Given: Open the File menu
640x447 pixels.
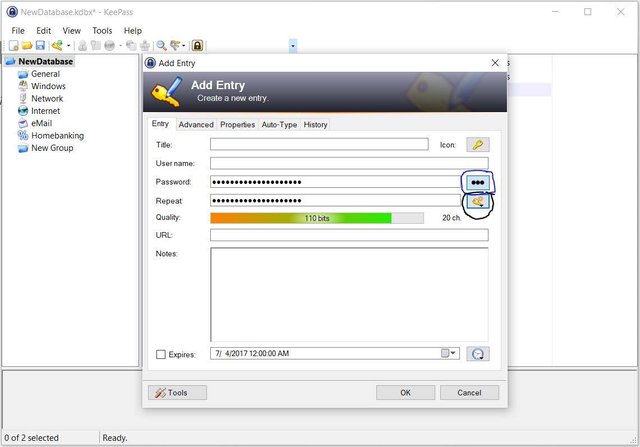Looking at the screenshot, I should coord(18,31).
